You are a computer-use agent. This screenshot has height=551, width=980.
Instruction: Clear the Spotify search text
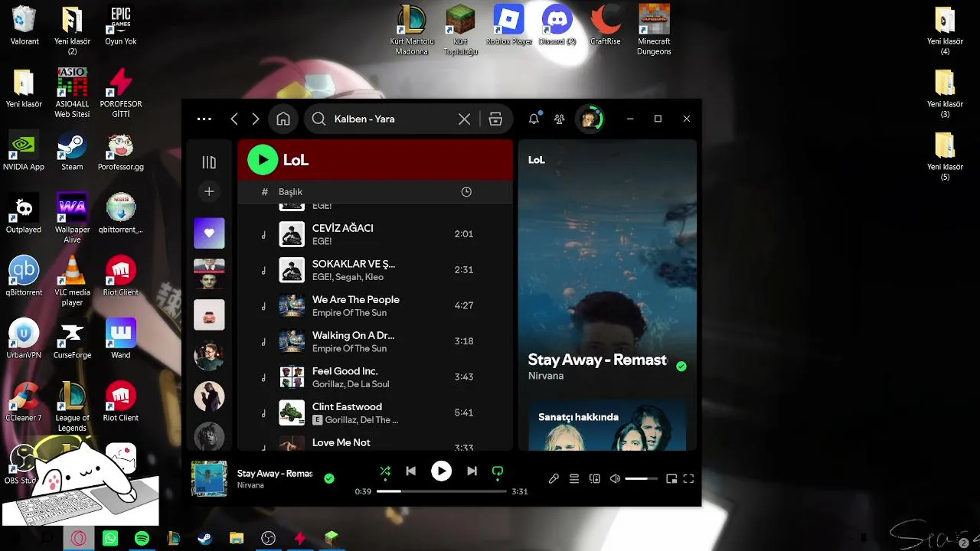click(x=464, y=119)
